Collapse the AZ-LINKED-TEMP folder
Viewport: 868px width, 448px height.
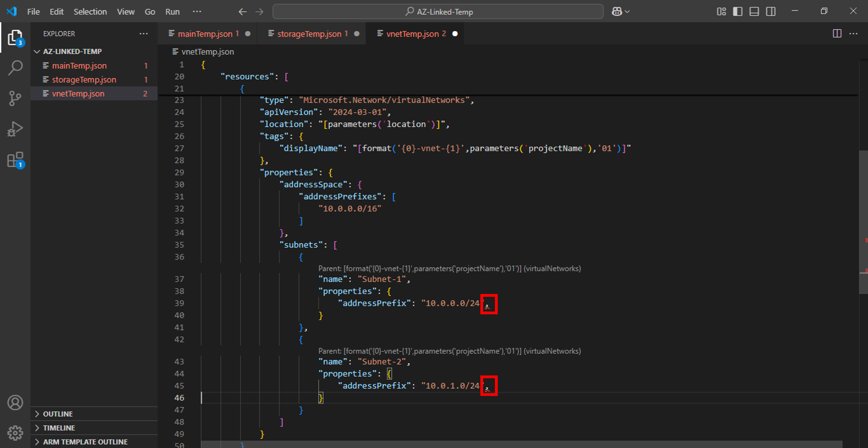(37, 51)
